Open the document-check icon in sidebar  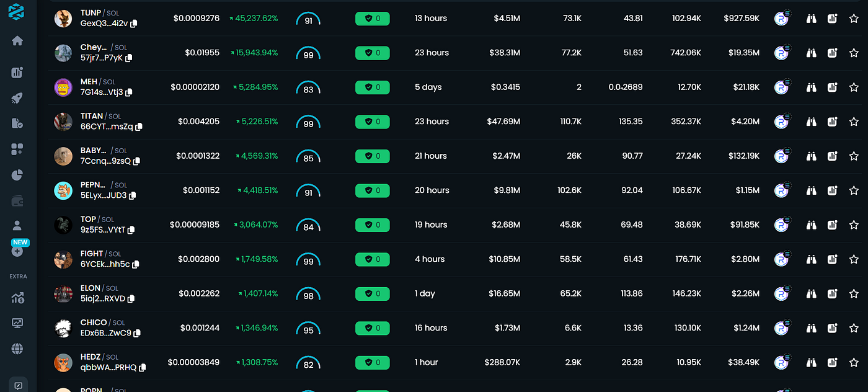click(17, 123)
